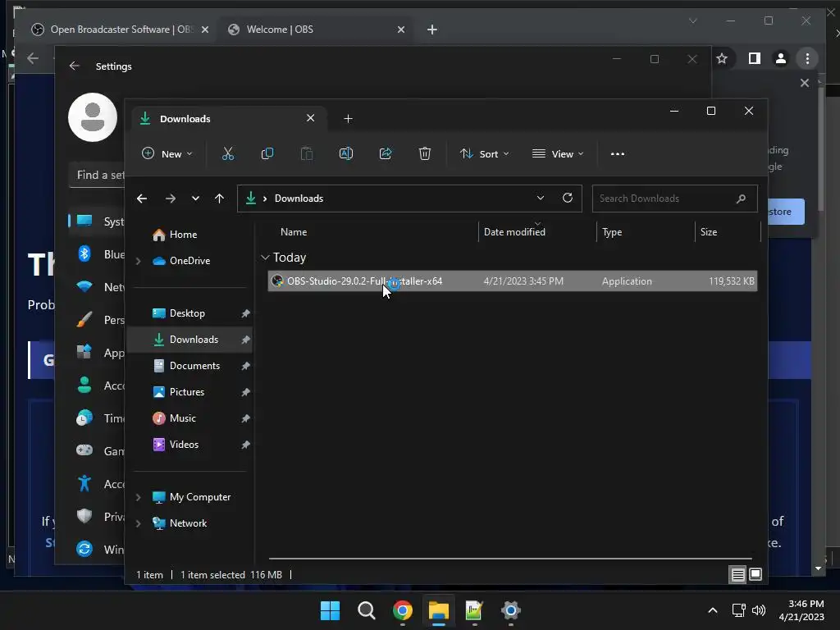Toggle Chrome's side panel icon
Viewport: 840px width, 630px height.
(755, 58)
